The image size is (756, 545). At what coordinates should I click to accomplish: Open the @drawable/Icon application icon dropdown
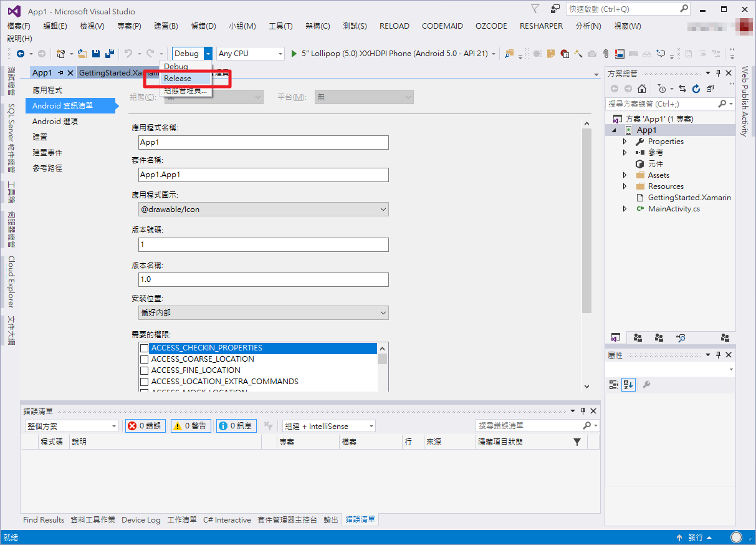[x=264, y=209]
